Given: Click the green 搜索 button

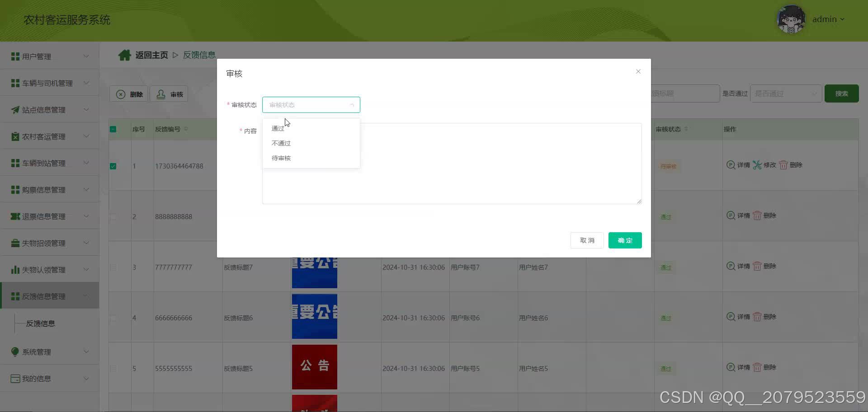Looking at the screenshot, I should [x=841, y=94].
